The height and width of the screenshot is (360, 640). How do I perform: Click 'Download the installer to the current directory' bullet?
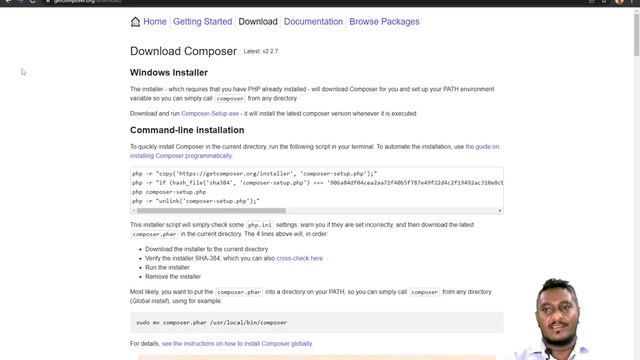pos(207,249)
